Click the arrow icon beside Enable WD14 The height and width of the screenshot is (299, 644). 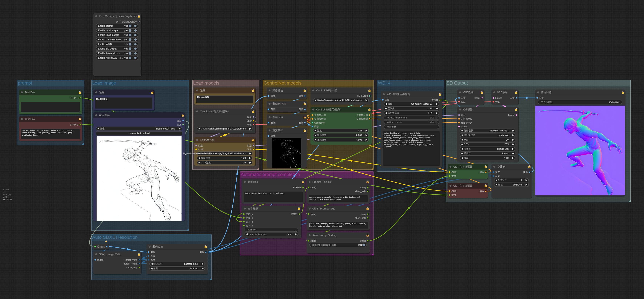point(135,44)
